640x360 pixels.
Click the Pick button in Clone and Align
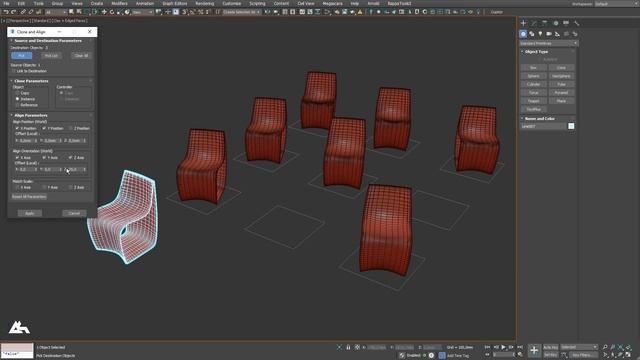[x=22, y=56]
